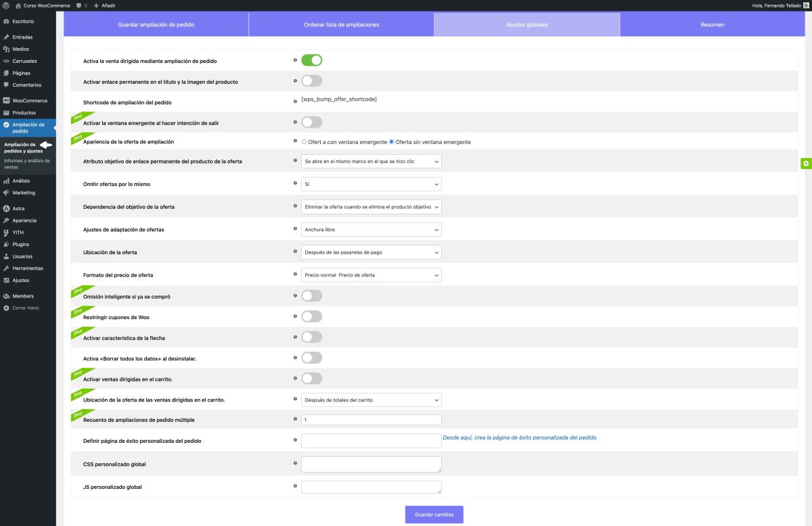The image size is (812, 526).
Task: Open the Ajustes de adaptación de ofertas dropdown
Action: tap(371, 229)
